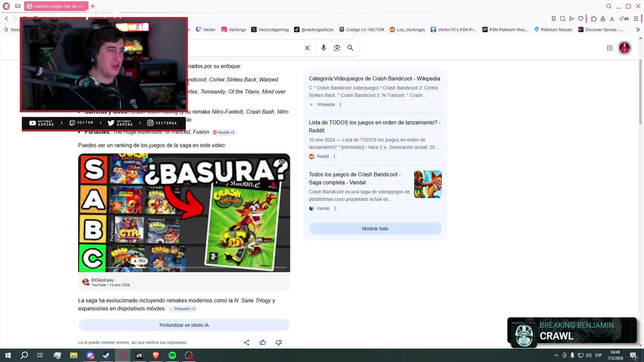Click Profundizar en Modo IA button
644x362 pixels.
(184, 325)
